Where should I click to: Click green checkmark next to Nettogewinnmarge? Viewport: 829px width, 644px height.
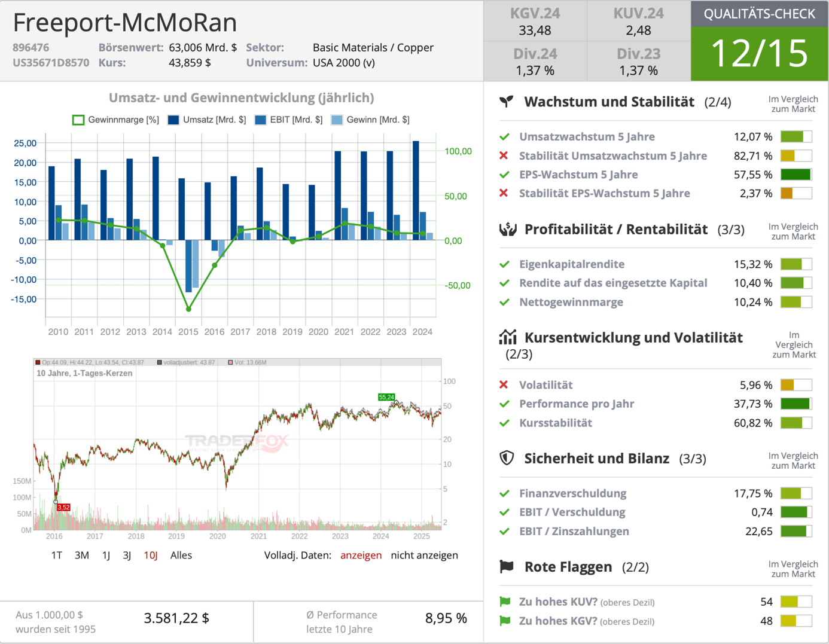coord(504,302)
